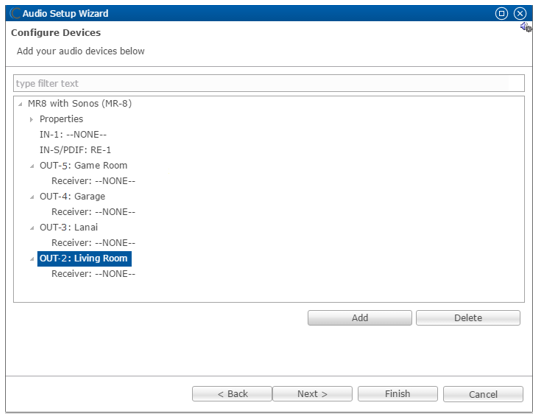Select the IN-1: --NONE-- item
The width and height of the screenshot is (539, 418).
coord(73,134)
